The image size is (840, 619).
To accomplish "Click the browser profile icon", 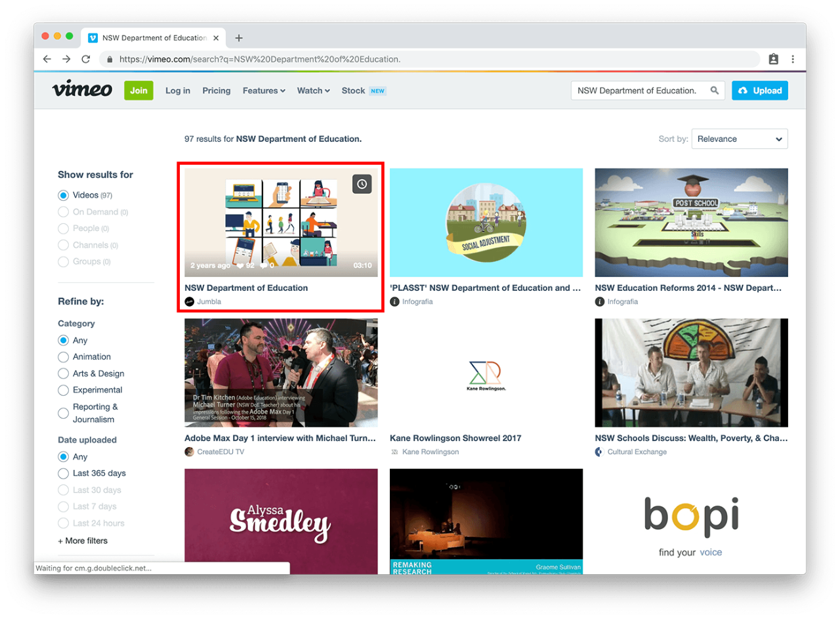I will [x=774, y=59].
